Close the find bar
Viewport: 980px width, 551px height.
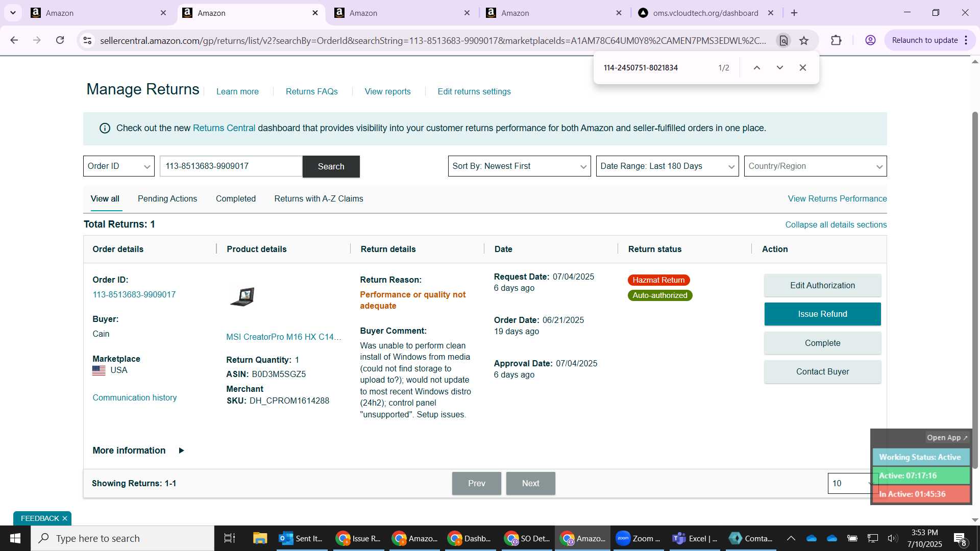[x=802, y=67]
